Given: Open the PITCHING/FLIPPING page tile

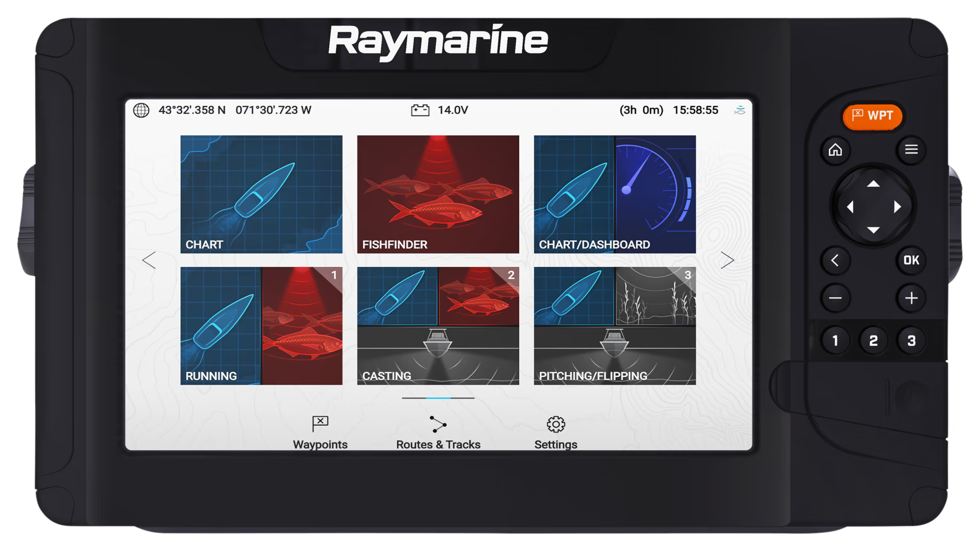Looking at the screenshot, I should [615, 326].
